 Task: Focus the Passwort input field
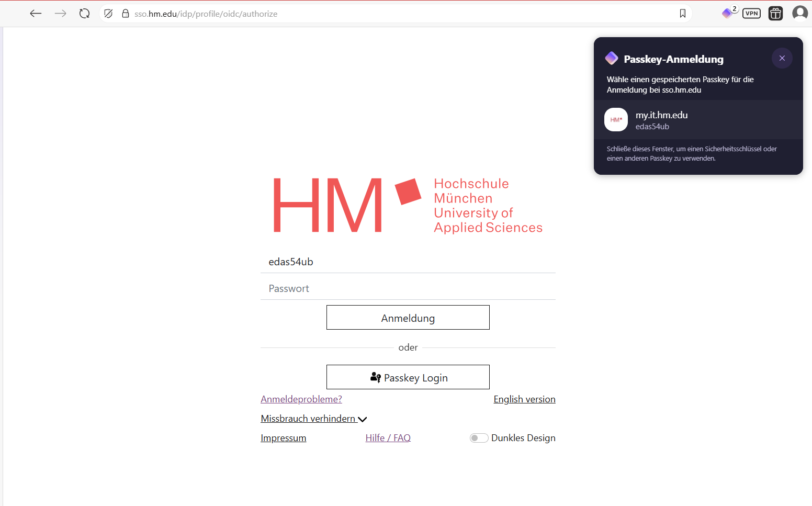click(x=408, y=288)
